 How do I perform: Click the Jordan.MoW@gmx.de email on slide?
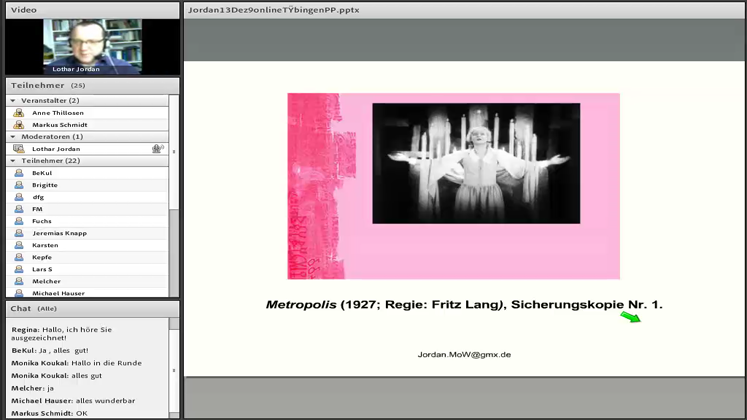click(x=464, y=355)
